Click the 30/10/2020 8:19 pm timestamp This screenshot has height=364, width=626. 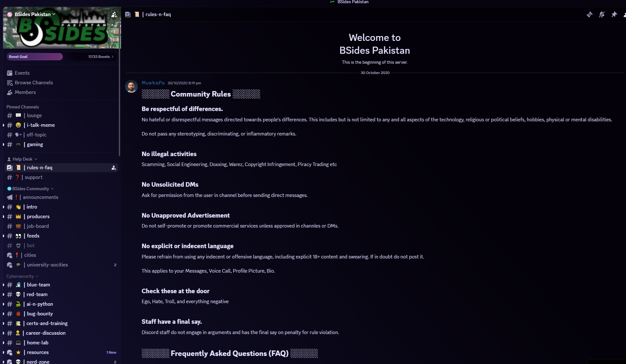(184, 83)
